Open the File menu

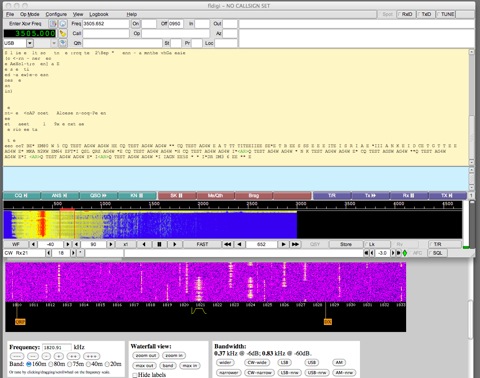[x=10, y=14]
